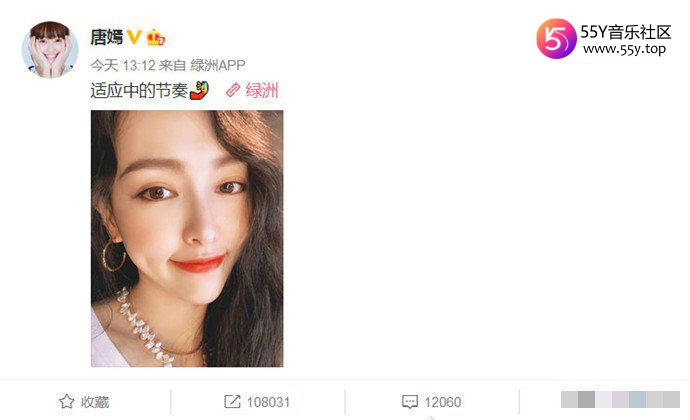The height and width of the screenshot is (420, 690).
Task: Click the blurred like area in action bar
Action: coord(620,400)
